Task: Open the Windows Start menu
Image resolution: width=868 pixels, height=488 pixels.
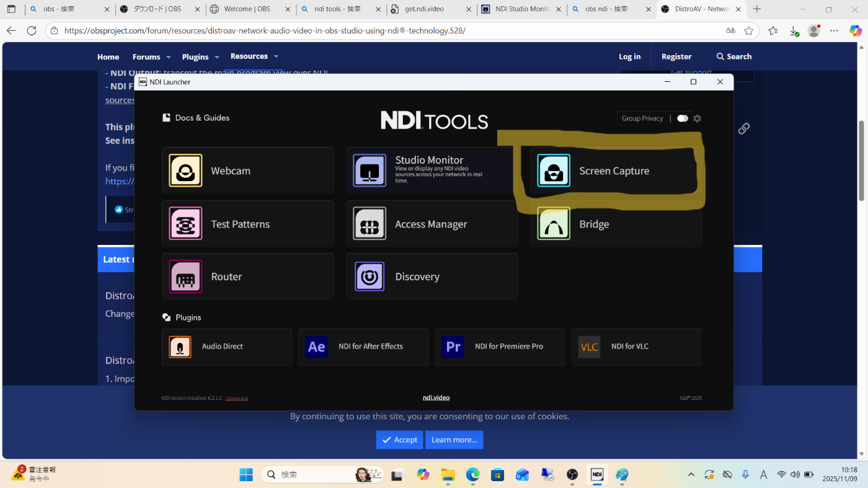Action: pyautogui.click(x=246, y=475)
